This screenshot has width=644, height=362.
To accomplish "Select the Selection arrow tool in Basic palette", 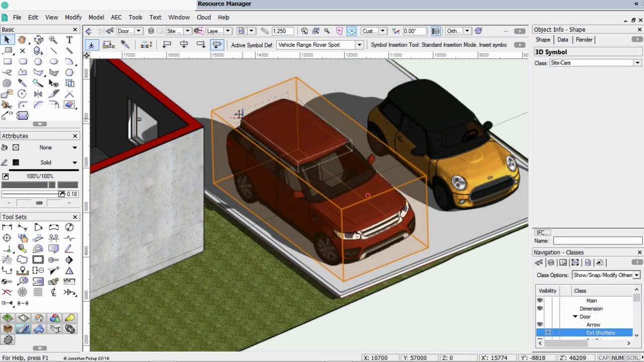I will (x=7, y=40).
